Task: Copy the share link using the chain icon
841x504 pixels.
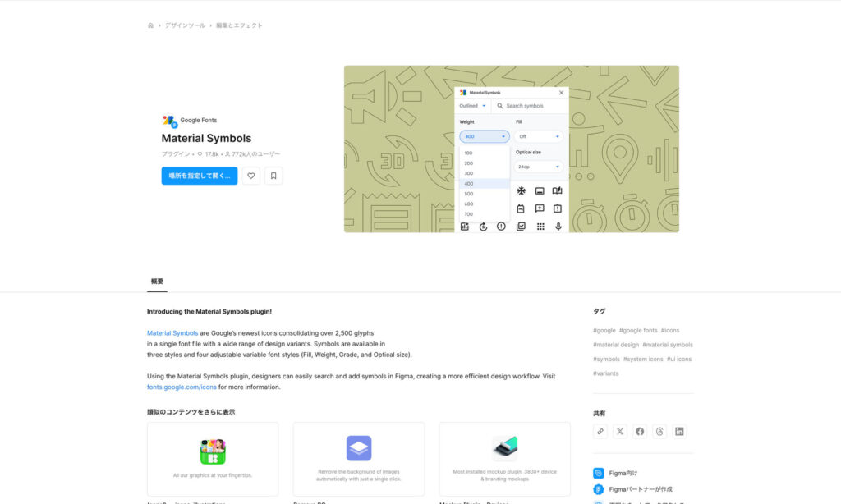Action: 600,432
